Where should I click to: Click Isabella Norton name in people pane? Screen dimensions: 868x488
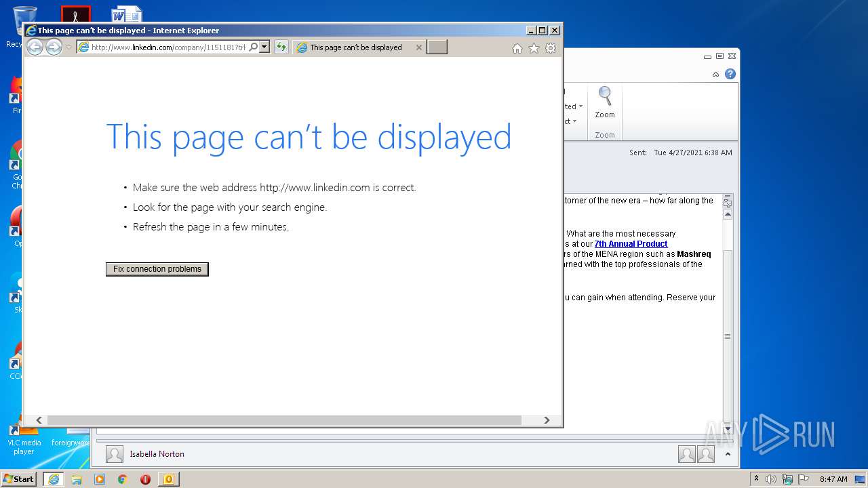(157, 454)
